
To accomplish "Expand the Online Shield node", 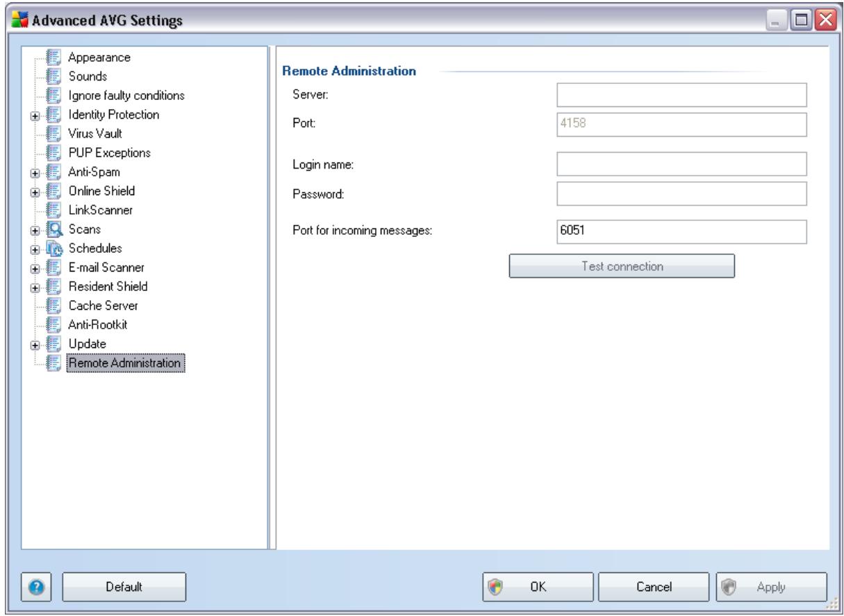I will (35, 191).
